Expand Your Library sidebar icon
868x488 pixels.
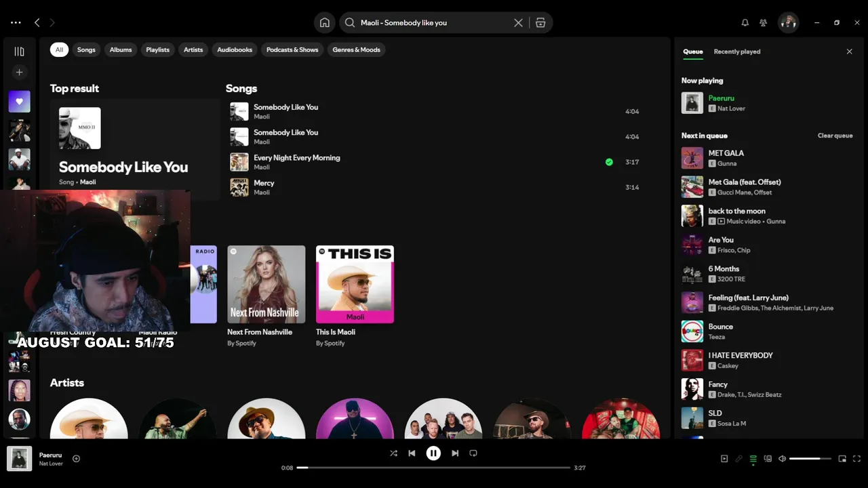[19, 52]
